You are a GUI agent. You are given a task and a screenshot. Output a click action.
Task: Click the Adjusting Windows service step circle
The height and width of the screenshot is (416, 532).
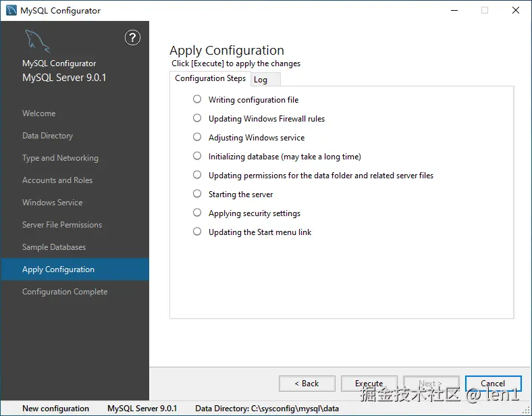(x=197, y=136)
